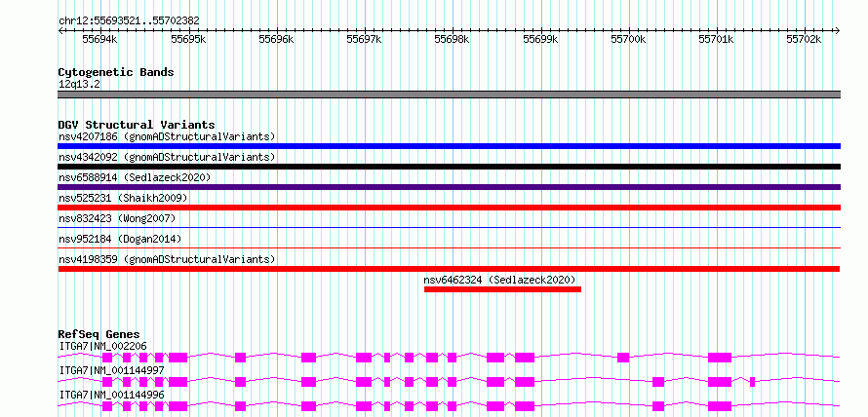Select the 12q13.2 band label
Image resolution: width=868 pixels, height=417 pixels.
pos(79,85)
